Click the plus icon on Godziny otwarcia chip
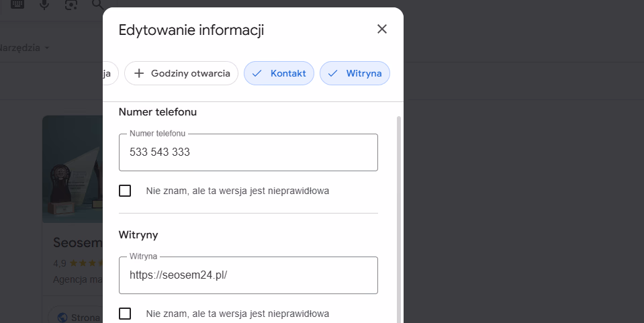Viewport: 644px width, 323px height. click(x=139, y=73)
